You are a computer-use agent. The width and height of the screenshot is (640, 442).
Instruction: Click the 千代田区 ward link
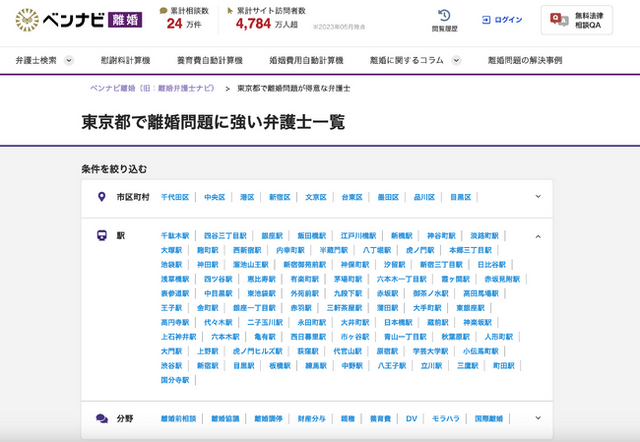175,198
